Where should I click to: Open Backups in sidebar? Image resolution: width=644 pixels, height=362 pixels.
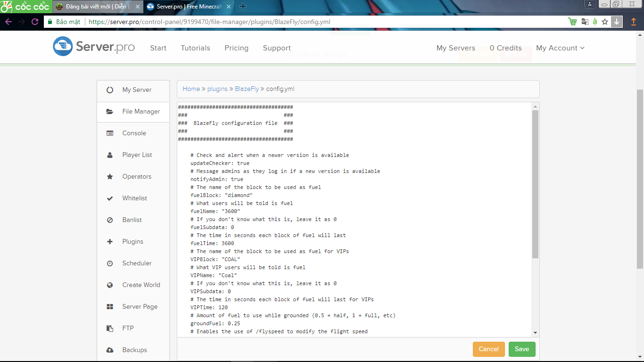(133, 350)
